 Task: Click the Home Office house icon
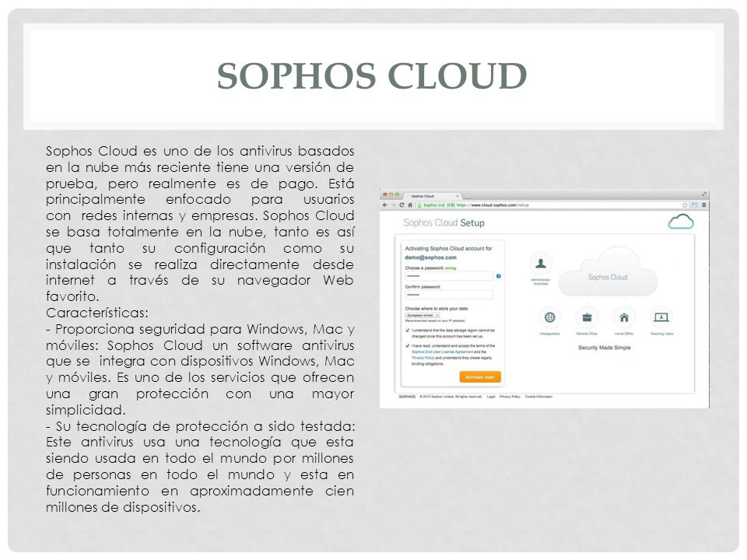coord(624,317)
